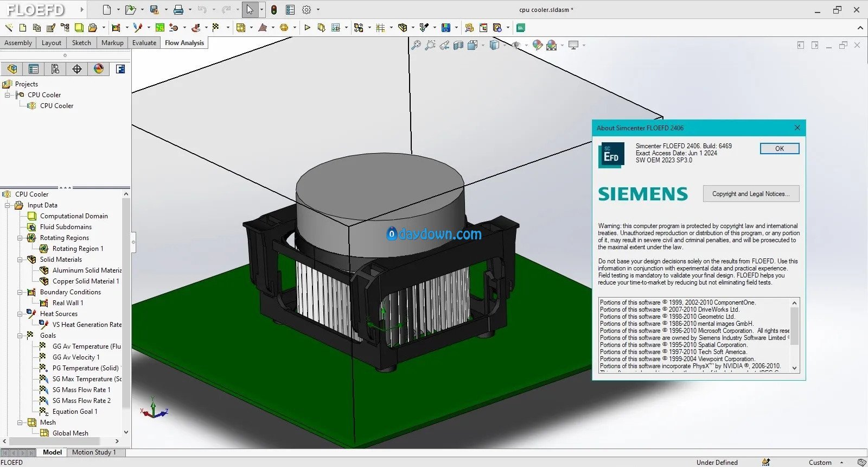Click the Rebuild traffic light icon
Image resolution: width=868 pixels, height=467 pixels.
pos(274,10)
